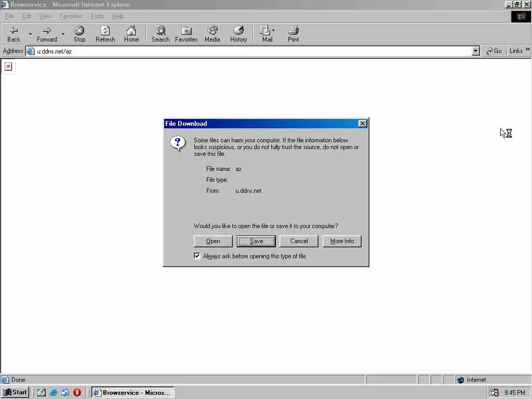The width and height of the screenshot is (532, 399).
Task: Expand the Links toolbar chevron
Action: click(528, 49)
